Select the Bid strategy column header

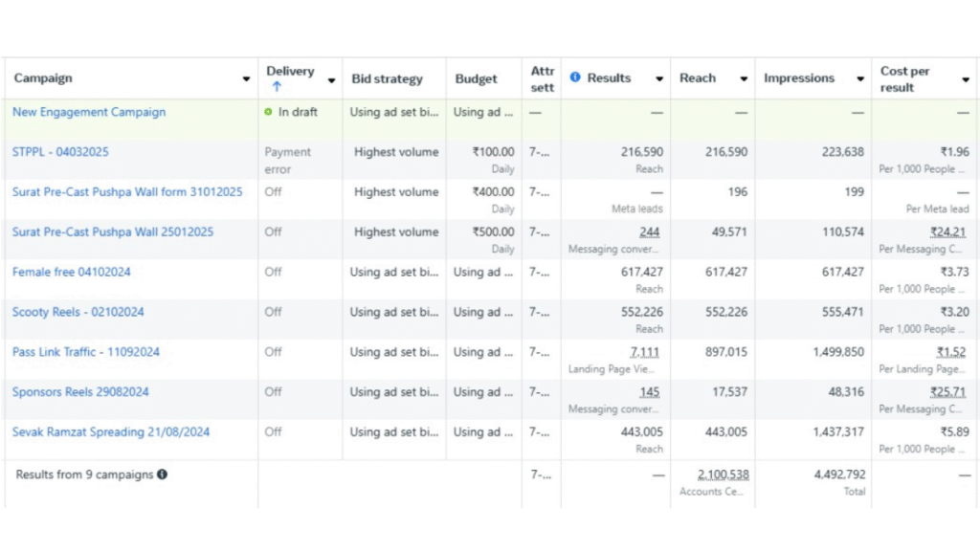pos(387,78)
